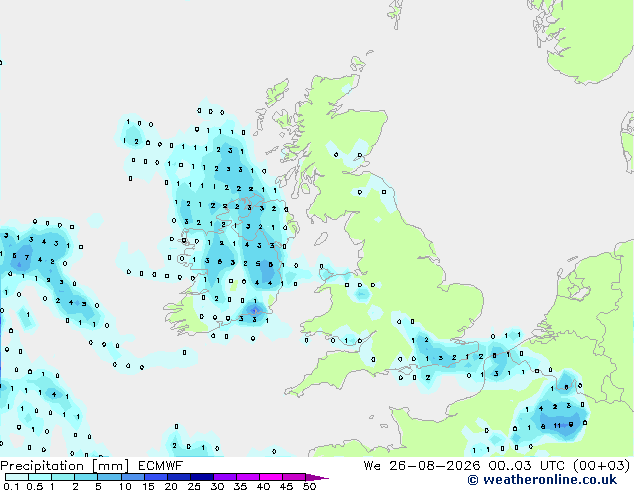
Task: Click the 30 to 35 mm purple swatch
Action: pyautogui.click(x=224, y=477)
